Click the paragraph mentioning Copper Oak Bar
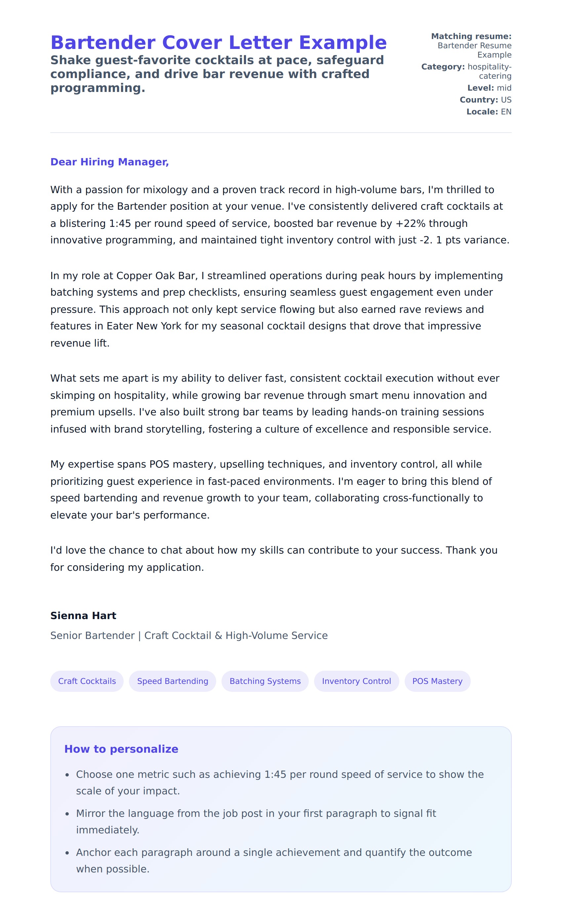 [x=276, y=309]
